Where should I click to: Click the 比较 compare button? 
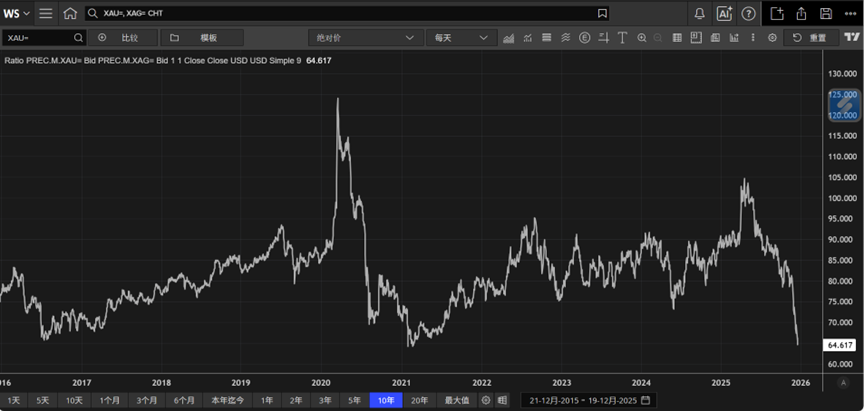pyautogui.click(x=123, y=38)
